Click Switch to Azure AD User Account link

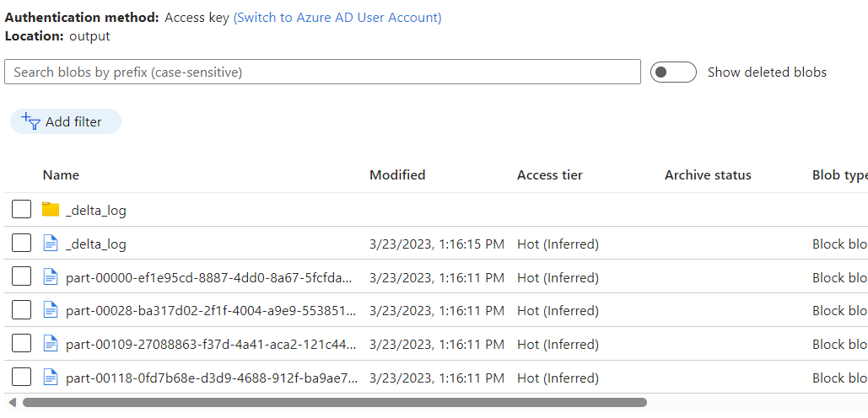pos(337,18)
